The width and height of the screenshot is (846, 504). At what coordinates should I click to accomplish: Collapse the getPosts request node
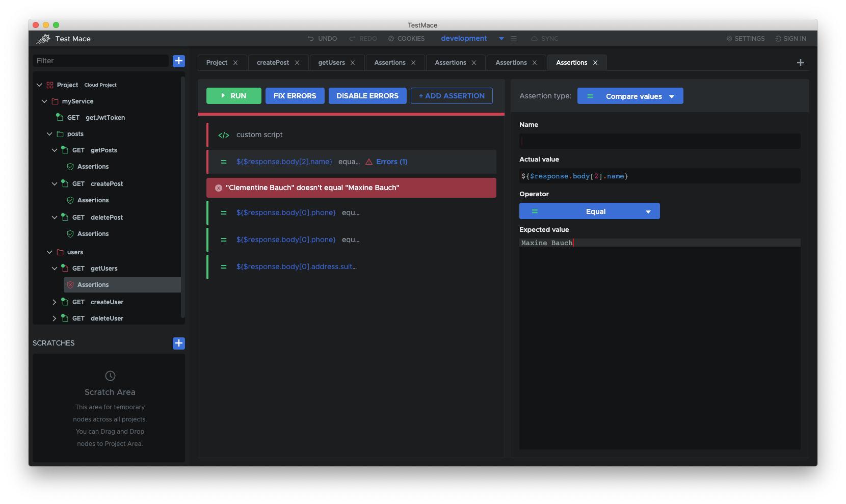[x=55, y=150]
